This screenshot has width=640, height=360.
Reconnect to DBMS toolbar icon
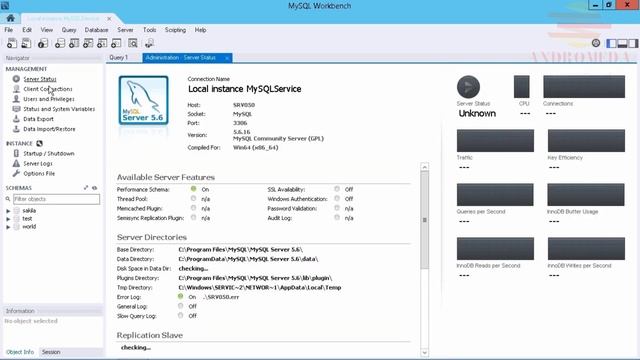pyautogui.click(x=149, y=43)
